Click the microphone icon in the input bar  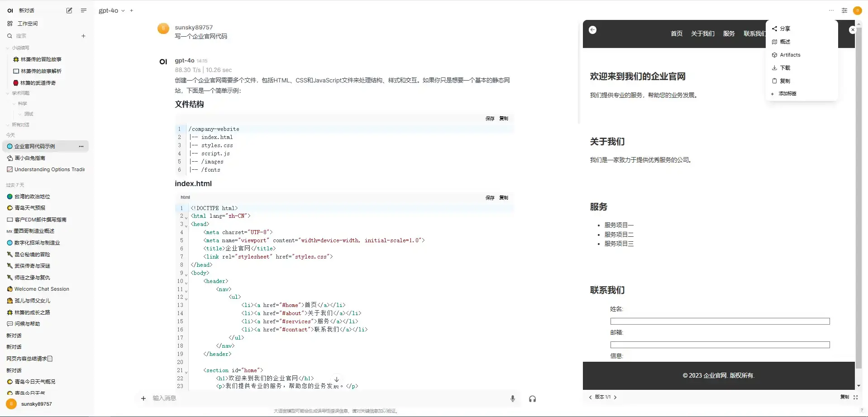coord(512,398)
